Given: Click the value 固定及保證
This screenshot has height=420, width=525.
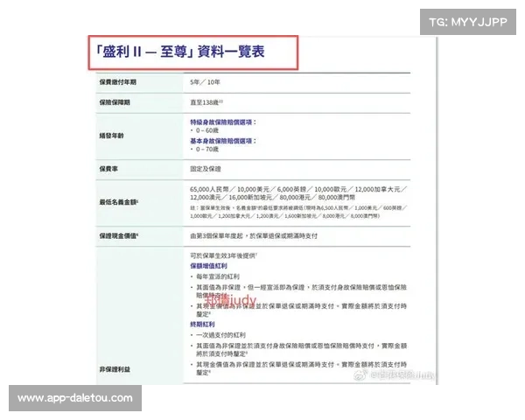Looking at the screenshot, I should (x=206, y=169).
